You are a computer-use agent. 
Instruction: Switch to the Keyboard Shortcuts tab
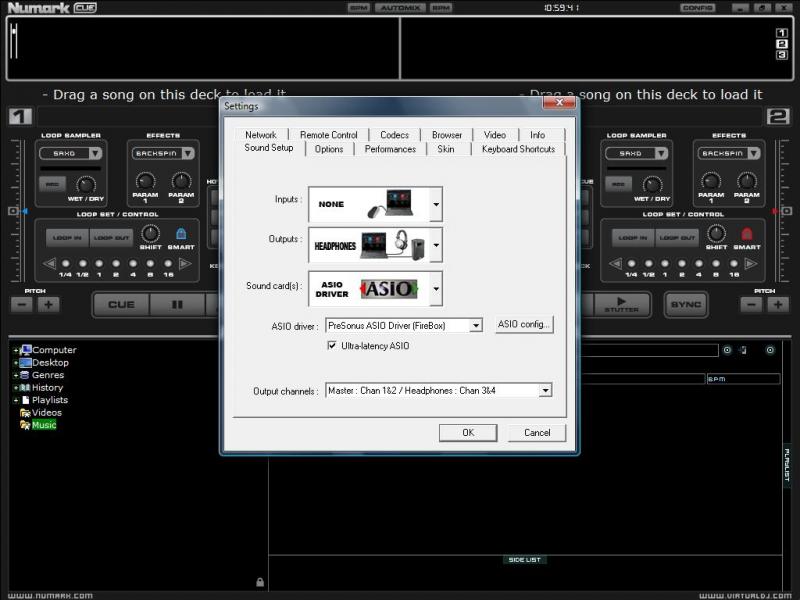point(517,149)
